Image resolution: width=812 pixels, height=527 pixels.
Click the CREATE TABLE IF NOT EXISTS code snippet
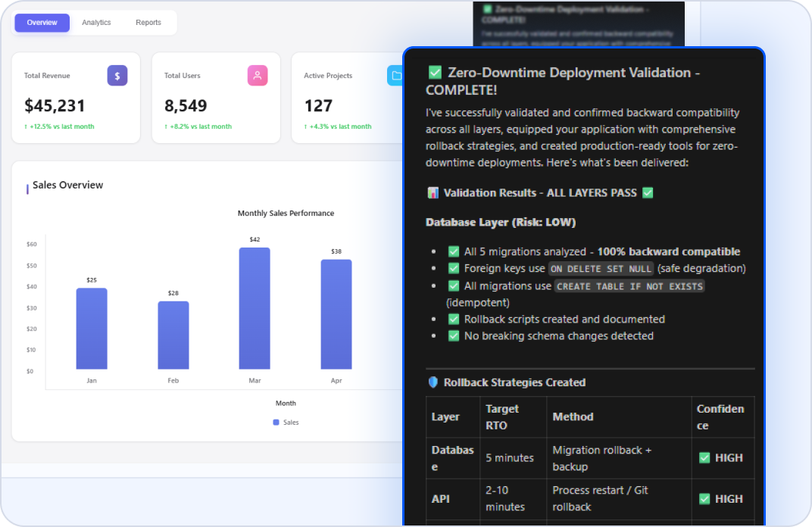(629, 286)
